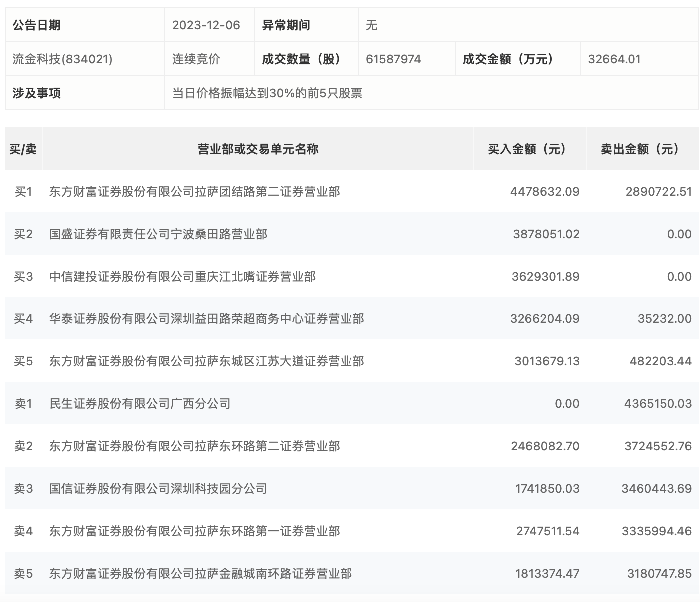Click the 涉及事项 label
700x602 pixels.
pos(36,93)
